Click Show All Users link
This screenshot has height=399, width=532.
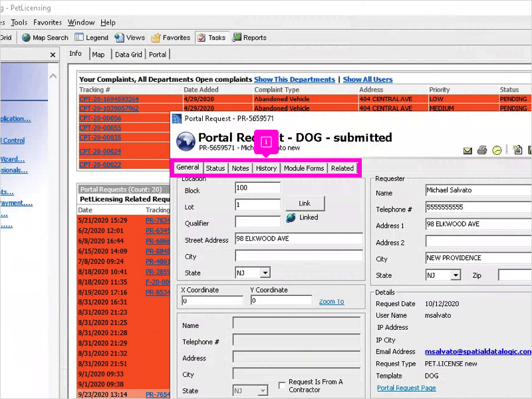click(368, 79)
